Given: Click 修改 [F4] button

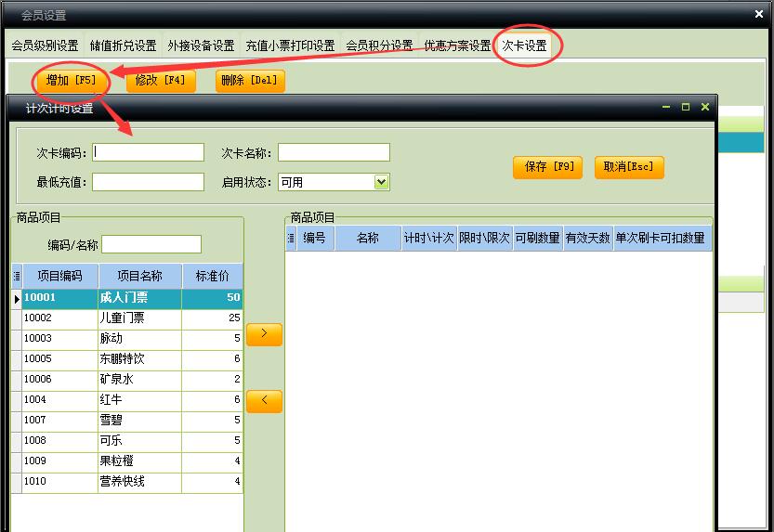Looking at the screenshot, I should point(161,81).
